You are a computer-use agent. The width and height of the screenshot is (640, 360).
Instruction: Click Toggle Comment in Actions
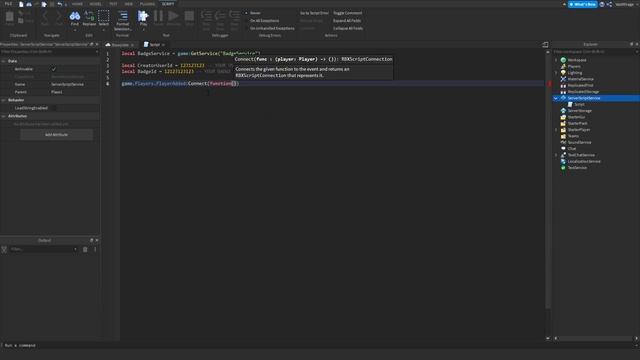click(347, 13)
